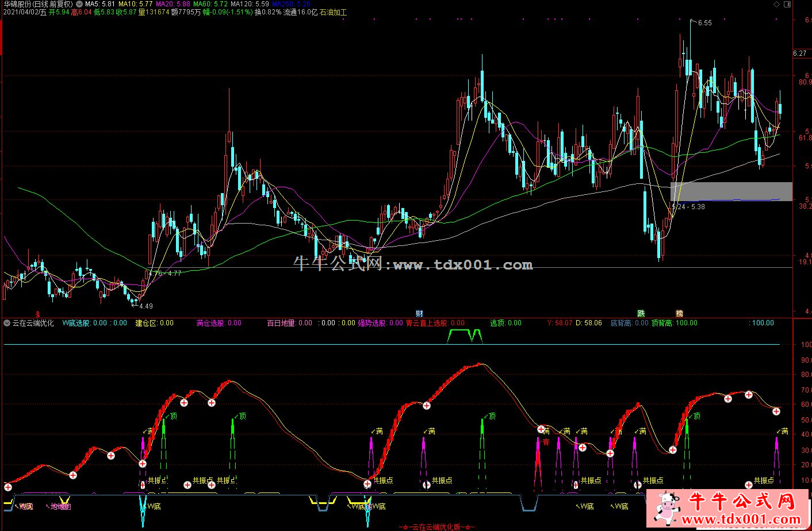Click the 强势选股: 0.00 label
The height and width of the screenshot is (531, 812).
(x=381, y=323)
